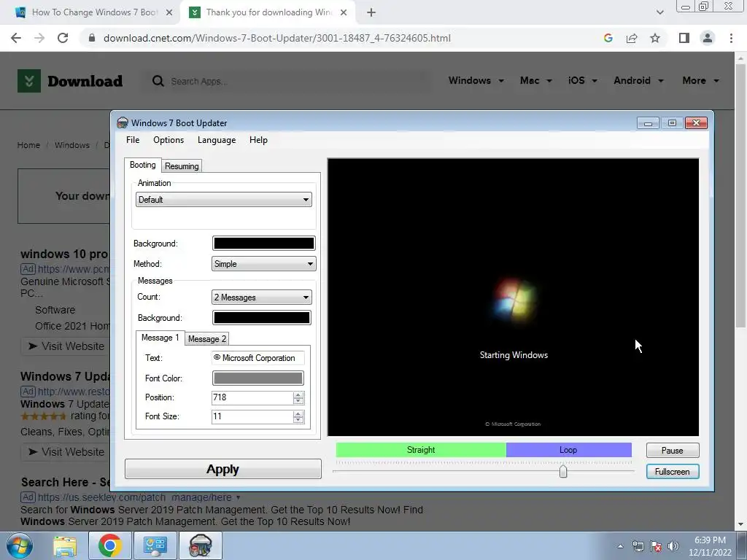
Task: Pick the gray Font Color swatch
Action: pos(258,378)
